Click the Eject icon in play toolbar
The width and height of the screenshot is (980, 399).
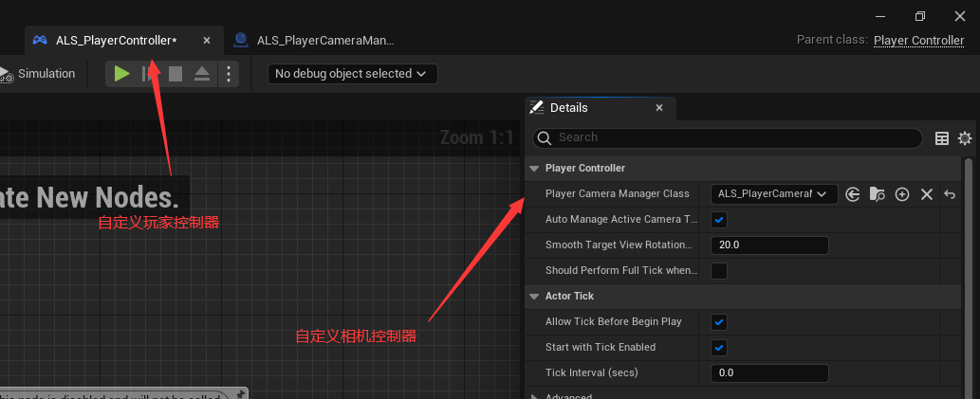point(202,74)
